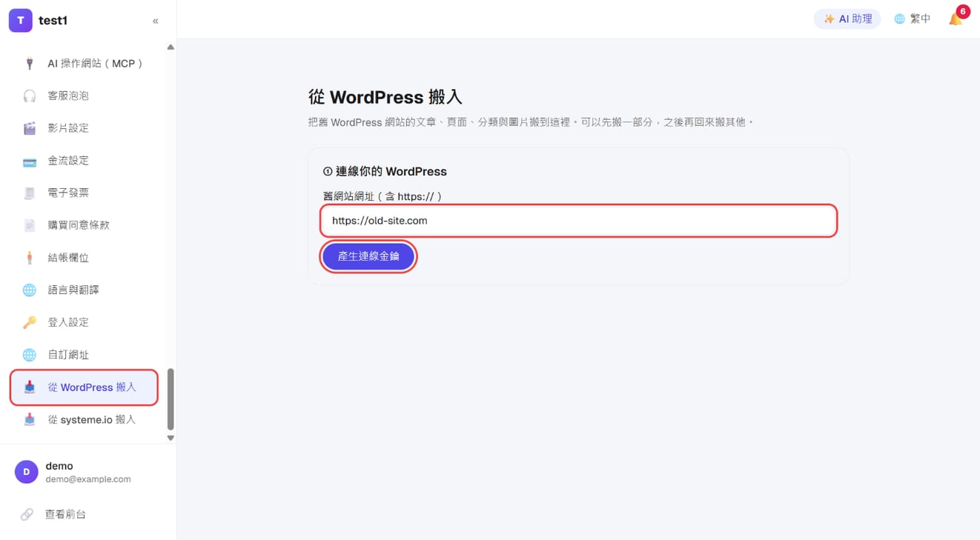The image size is (980, 540).
Task: Click the sidebar scrollbar up arrow
Action: [170, 47]
